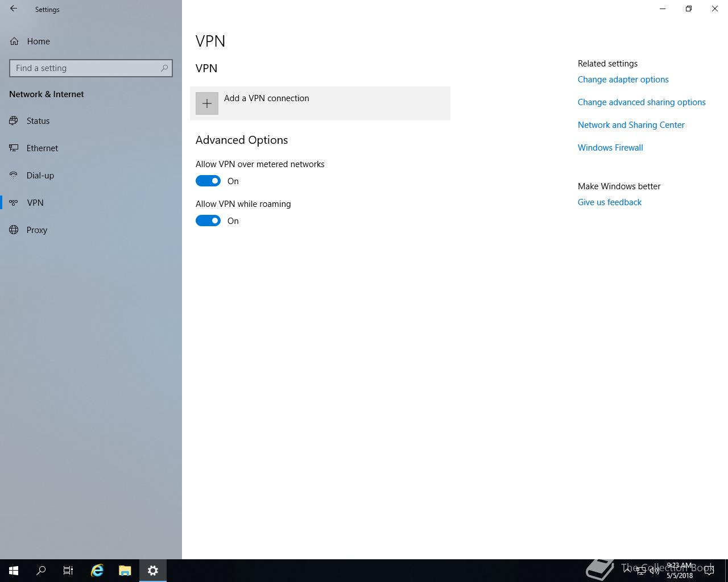Click the Status globe icon

(14, 121)
